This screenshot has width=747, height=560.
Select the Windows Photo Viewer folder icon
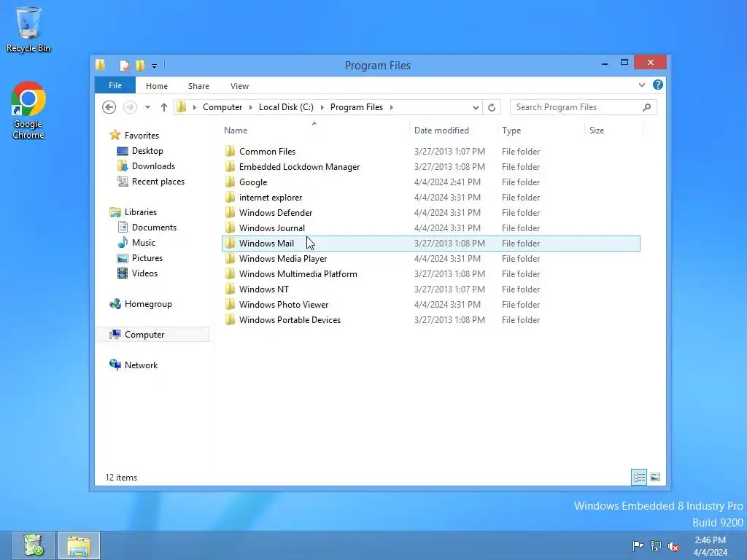point(230,304)
